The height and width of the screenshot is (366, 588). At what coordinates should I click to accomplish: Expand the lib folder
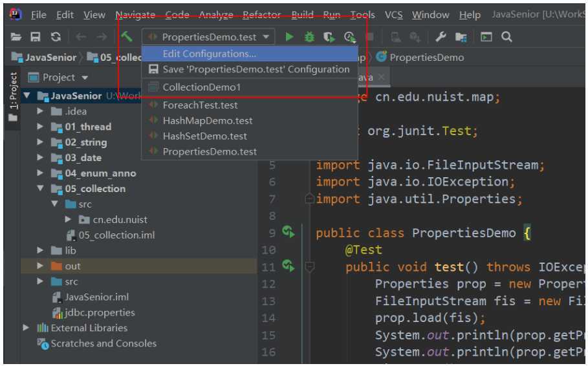tap(40, 250)
